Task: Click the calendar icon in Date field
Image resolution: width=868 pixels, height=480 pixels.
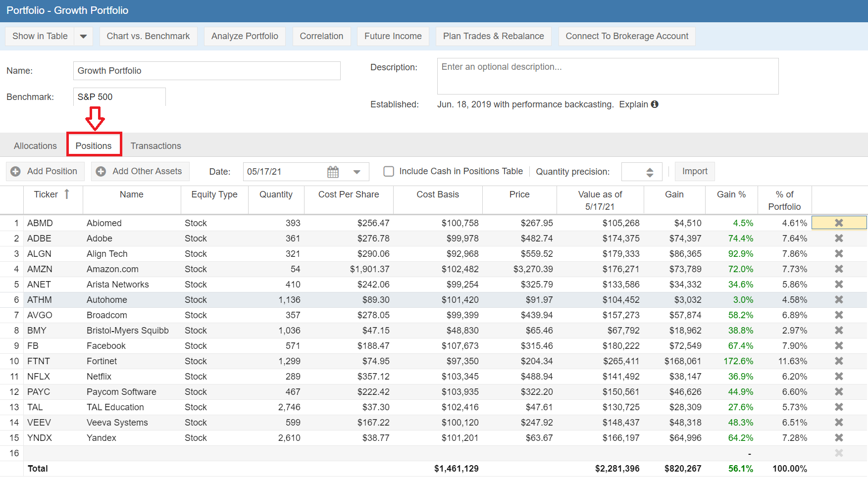Action: tap(333, 172)
